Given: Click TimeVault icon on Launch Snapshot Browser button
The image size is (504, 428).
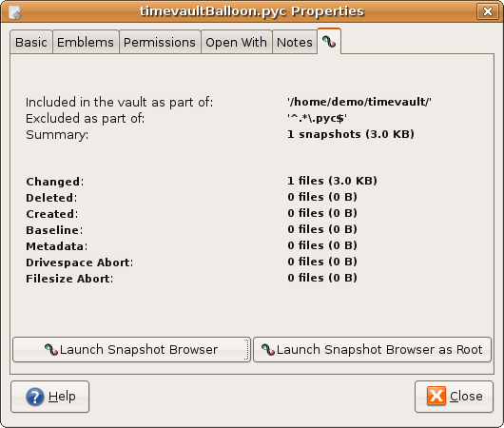Looking at the screenshot, I should click(x=51, y=350).
